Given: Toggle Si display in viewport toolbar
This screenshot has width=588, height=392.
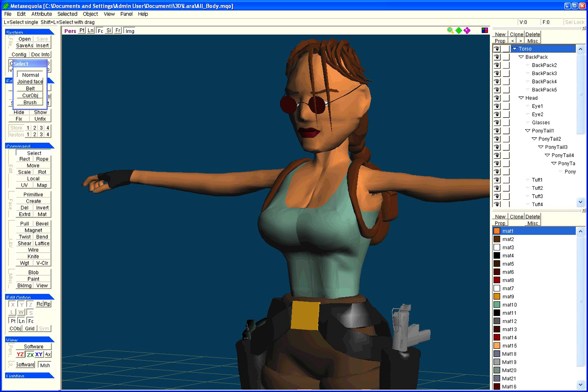Looking at the screenshot, I should (109, 30).
